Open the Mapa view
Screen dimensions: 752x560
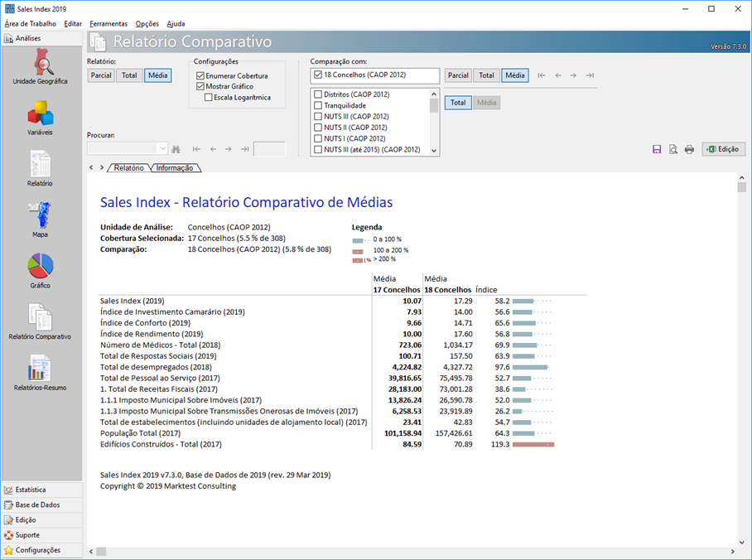[40, 219]
